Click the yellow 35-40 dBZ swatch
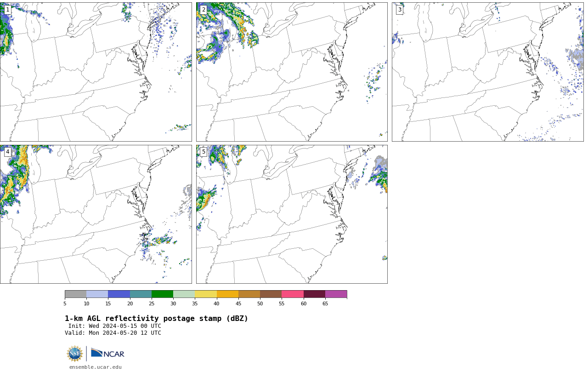This screenshot has width=588, height=372. click(x=206, y=294)
